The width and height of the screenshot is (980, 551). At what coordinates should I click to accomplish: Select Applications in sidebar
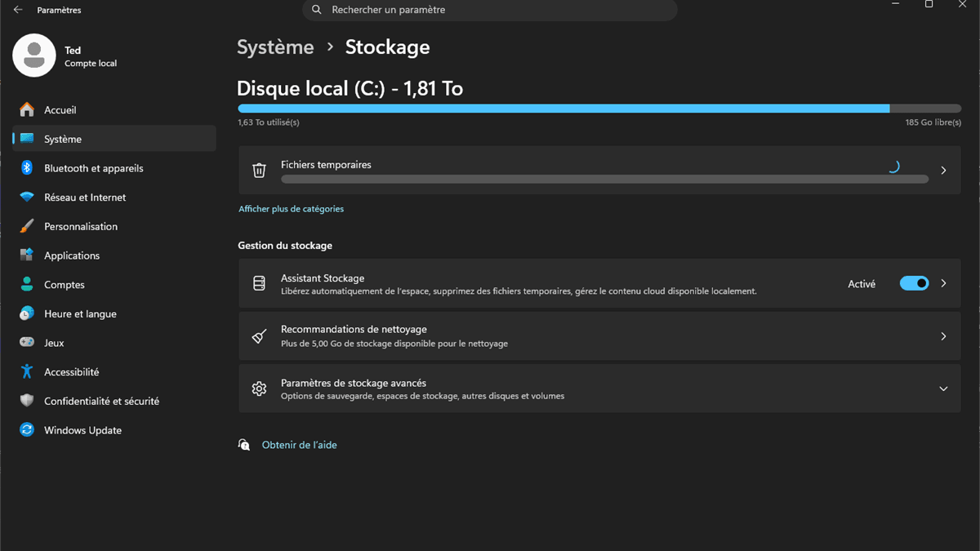(114, 256)
